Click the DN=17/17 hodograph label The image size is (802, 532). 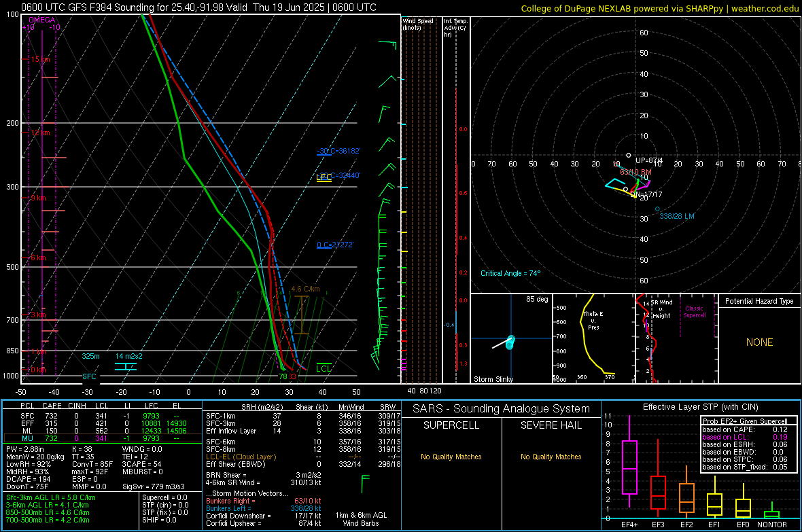pyautogui.click(x=646, y=194)
